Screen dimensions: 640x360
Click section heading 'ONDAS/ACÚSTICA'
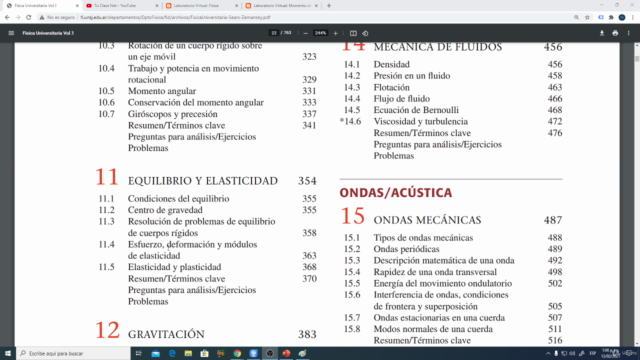click(396, 193)
